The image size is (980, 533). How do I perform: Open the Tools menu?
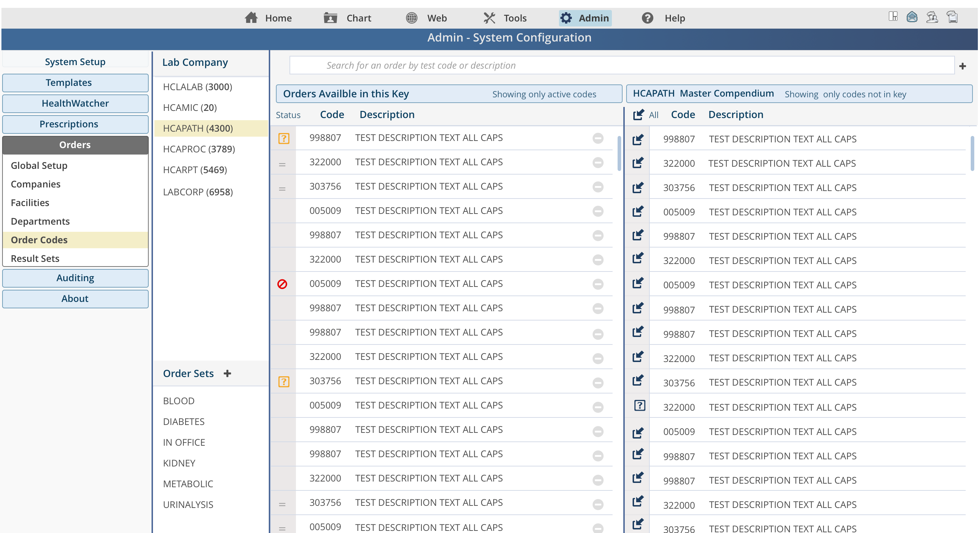(505, 18)
